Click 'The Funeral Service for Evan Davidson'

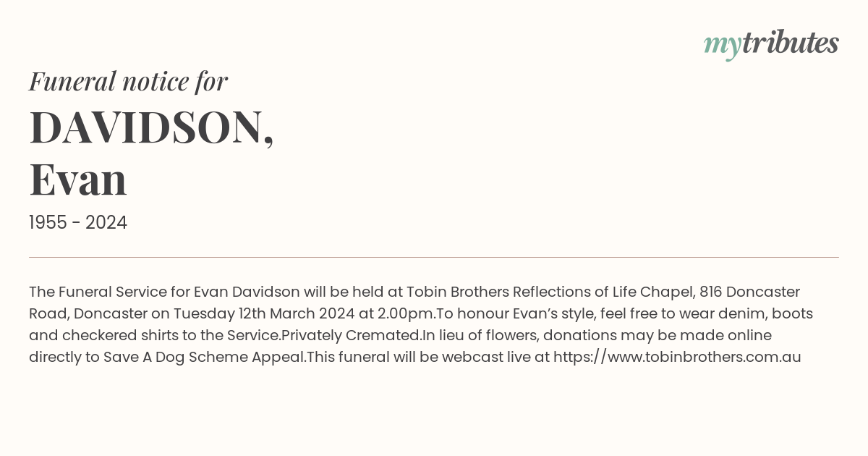point(164,292)
